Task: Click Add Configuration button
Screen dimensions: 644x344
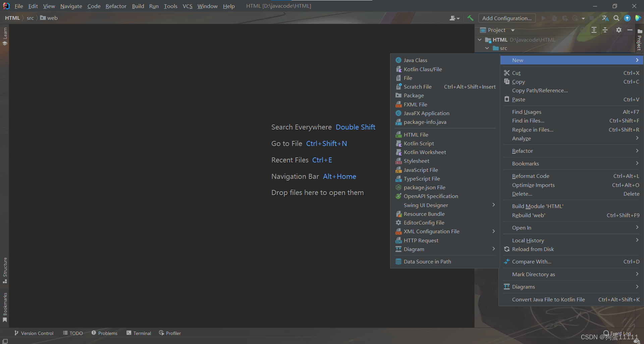Action: click(507, 18)
